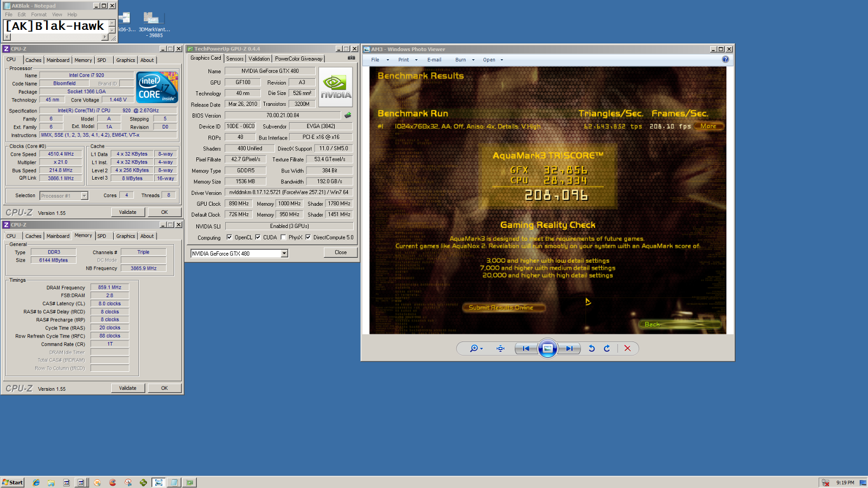Click the GPU Name field in GPU-Z
The width and height of the screenshot is (868, 488).
point(270,71)
